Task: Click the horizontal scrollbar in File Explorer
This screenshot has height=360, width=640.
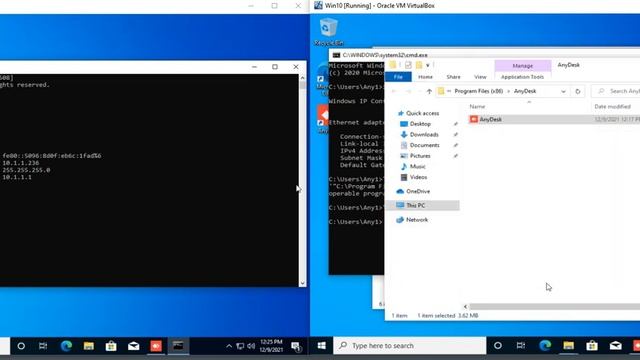Action: 554,306
